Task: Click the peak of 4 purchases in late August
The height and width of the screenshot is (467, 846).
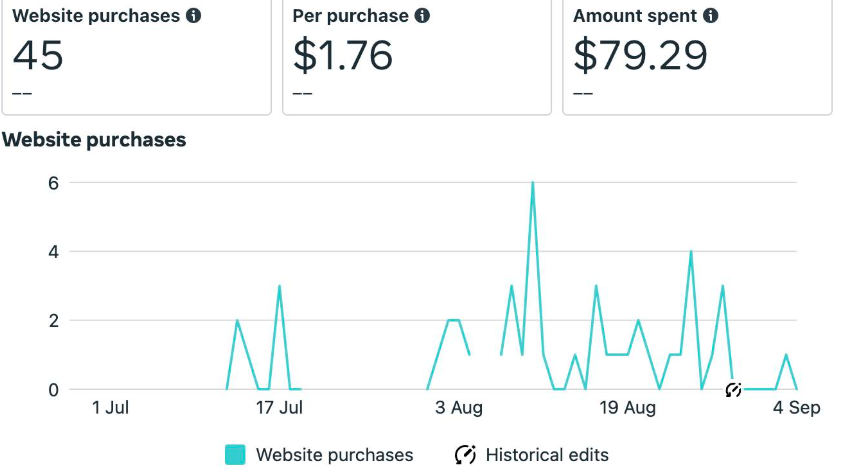Action: point(691,252)
